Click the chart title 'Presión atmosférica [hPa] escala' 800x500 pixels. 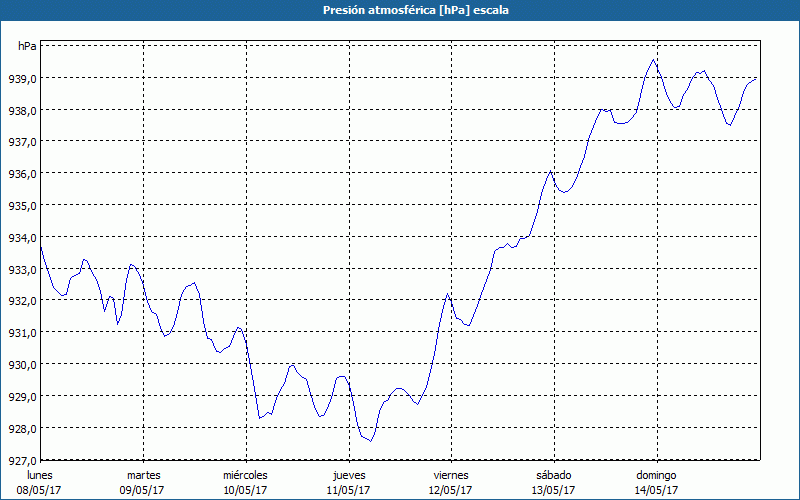click(400, 10)
